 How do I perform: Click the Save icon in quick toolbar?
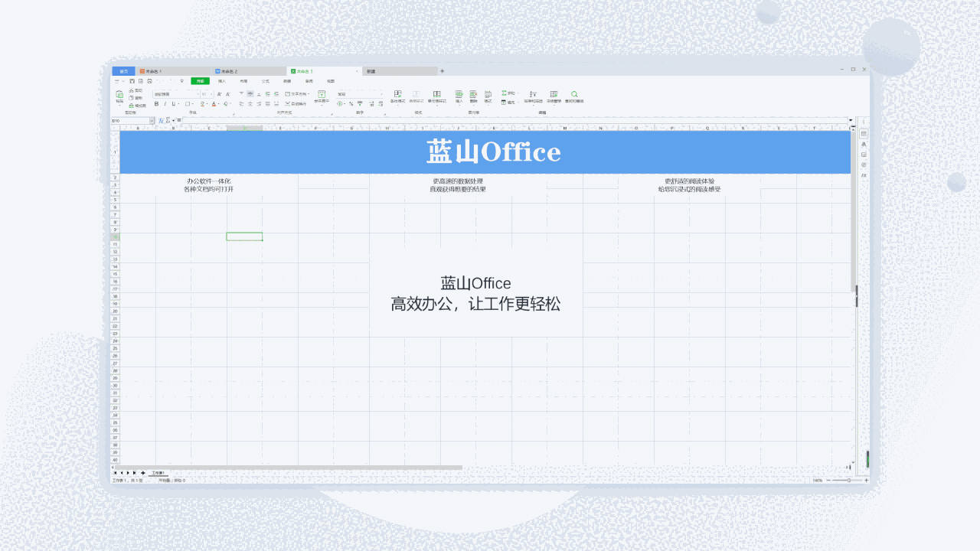click(132, 81)
